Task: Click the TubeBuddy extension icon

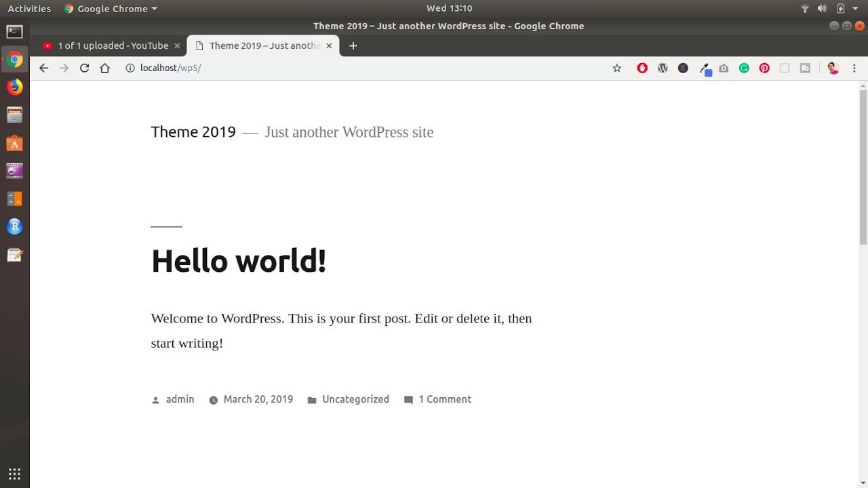Action: coord(805,68)
